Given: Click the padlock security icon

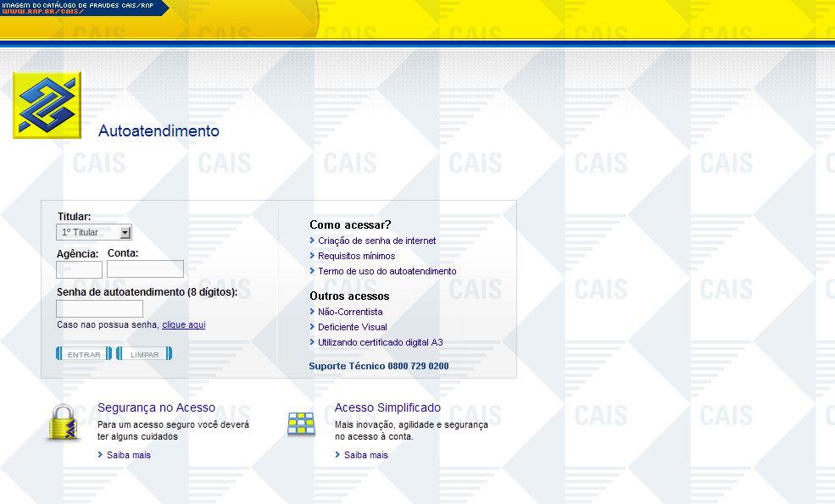Looking at the screenshot, I should 64,422.
